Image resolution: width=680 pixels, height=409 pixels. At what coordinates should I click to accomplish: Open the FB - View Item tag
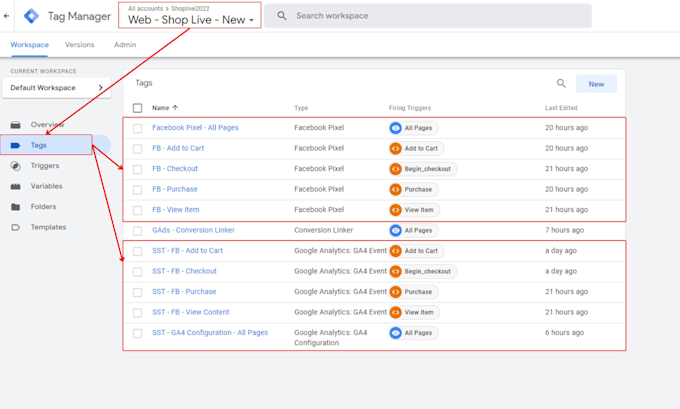[x=176, y=210]
